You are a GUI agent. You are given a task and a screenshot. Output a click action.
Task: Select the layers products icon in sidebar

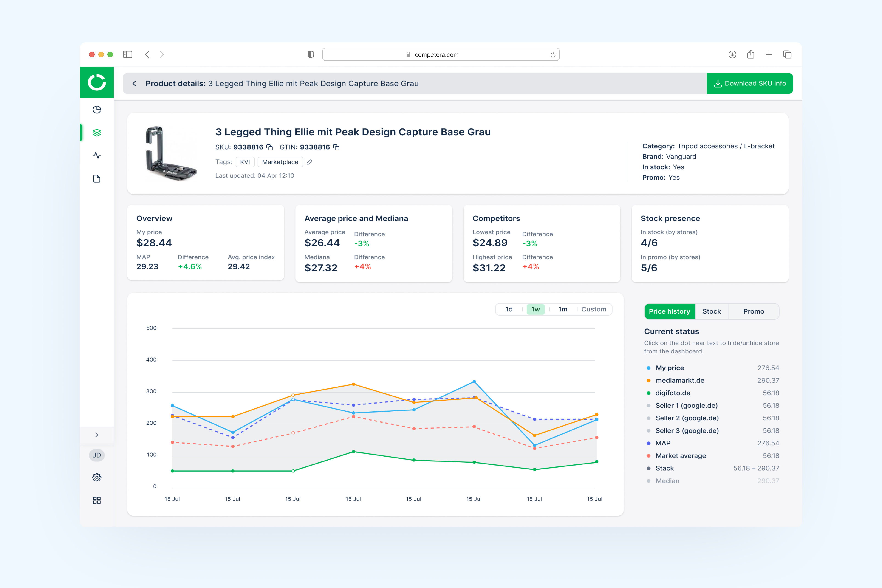coord(97,132)
